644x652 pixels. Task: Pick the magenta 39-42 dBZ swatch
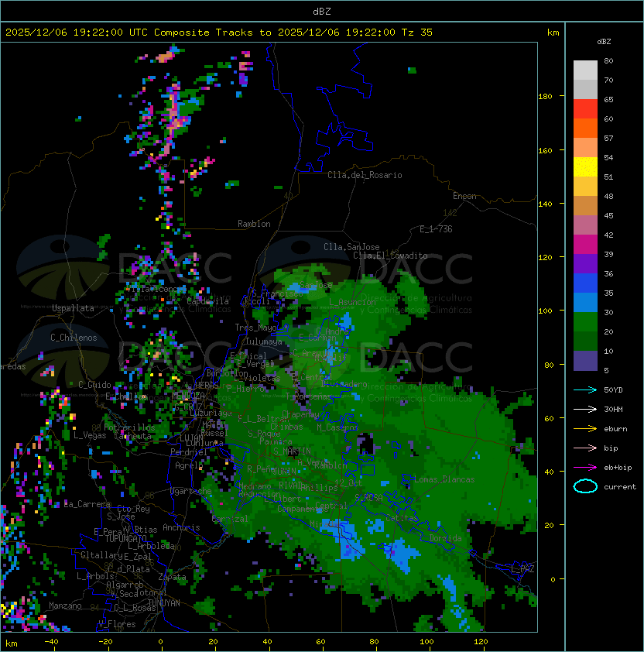pos(585,245)
